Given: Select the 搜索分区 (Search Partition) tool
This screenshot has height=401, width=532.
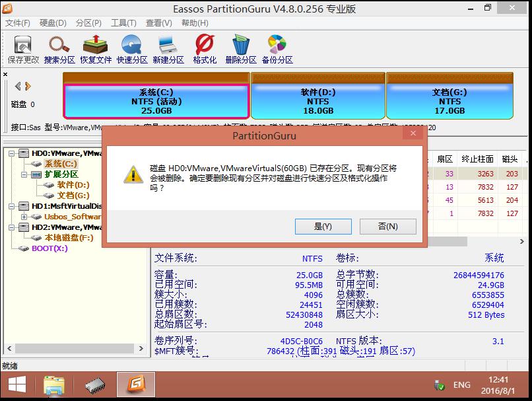Looking at the screenshot, I should tap(59, 50).
